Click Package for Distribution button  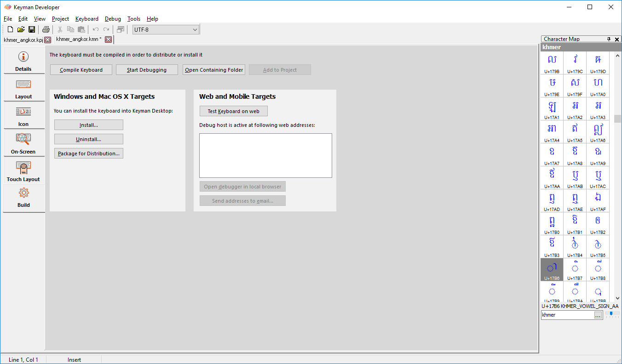point(89,154)
